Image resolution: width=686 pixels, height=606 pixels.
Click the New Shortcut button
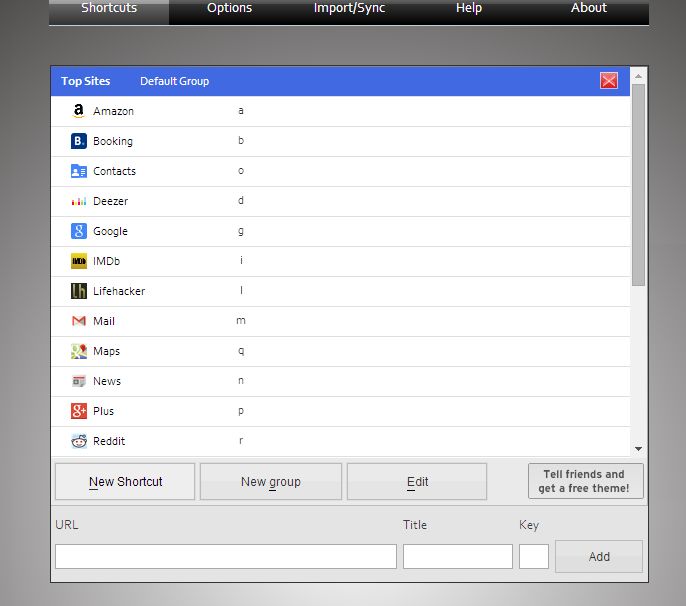(x=125, y=481)
